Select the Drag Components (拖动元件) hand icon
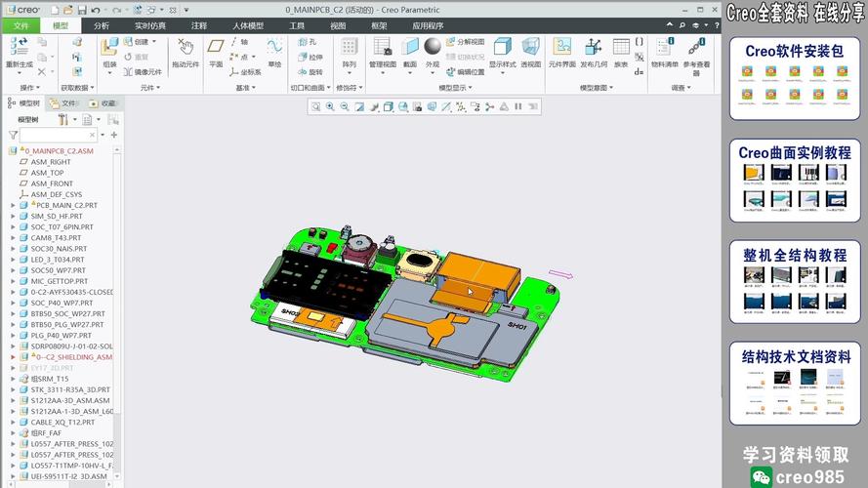The image size is (868, 488). tap(185, 47)
